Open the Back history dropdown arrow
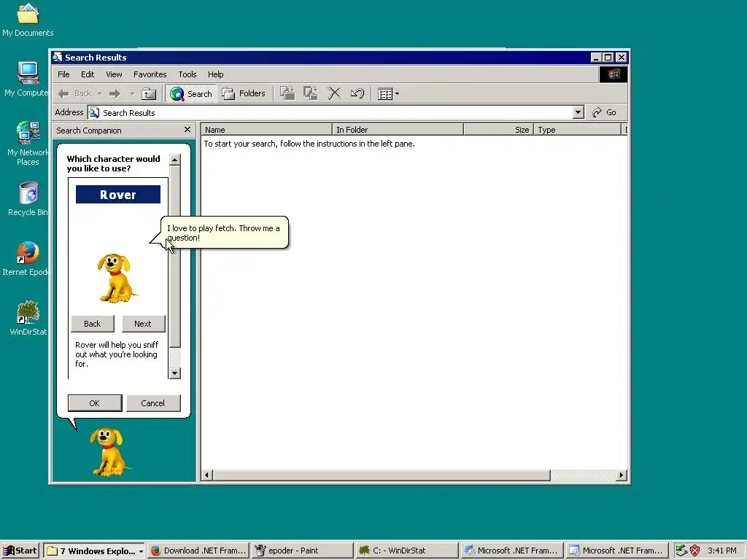 click(x=99, y=94)
